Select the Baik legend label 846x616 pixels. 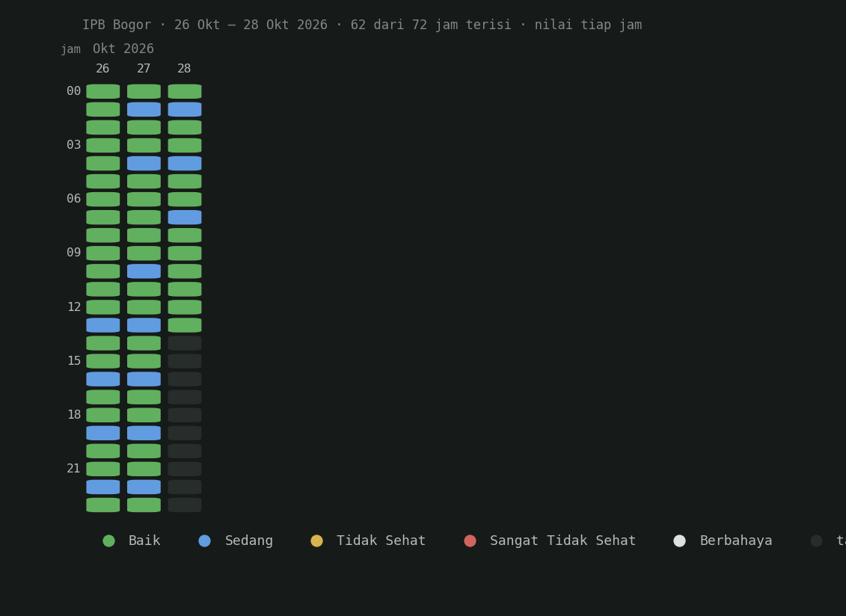[144, 540]
